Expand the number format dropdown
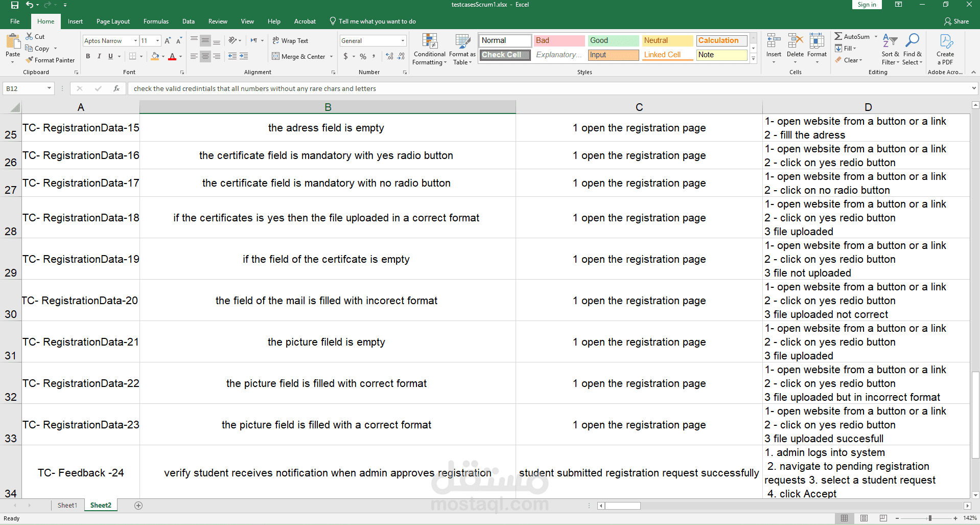Screen dimensions: 980x525 tap(403, 41)
